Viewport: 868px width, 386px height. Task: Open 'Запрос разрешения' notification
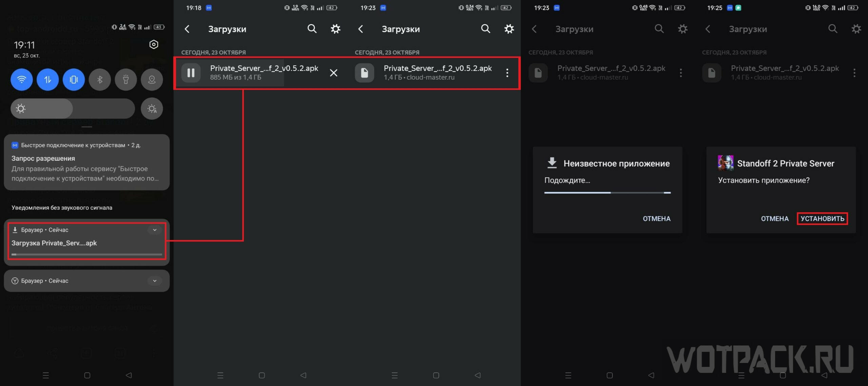pyautogui.click(x=87, y=162)
